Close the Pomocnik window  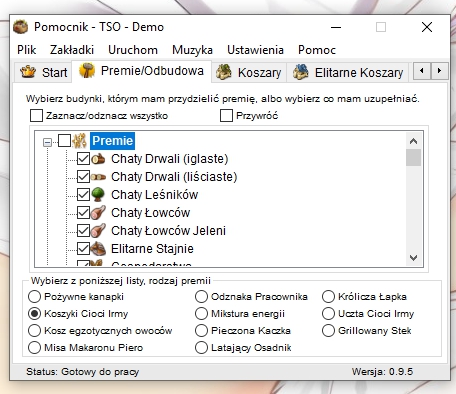click(427, 27)
